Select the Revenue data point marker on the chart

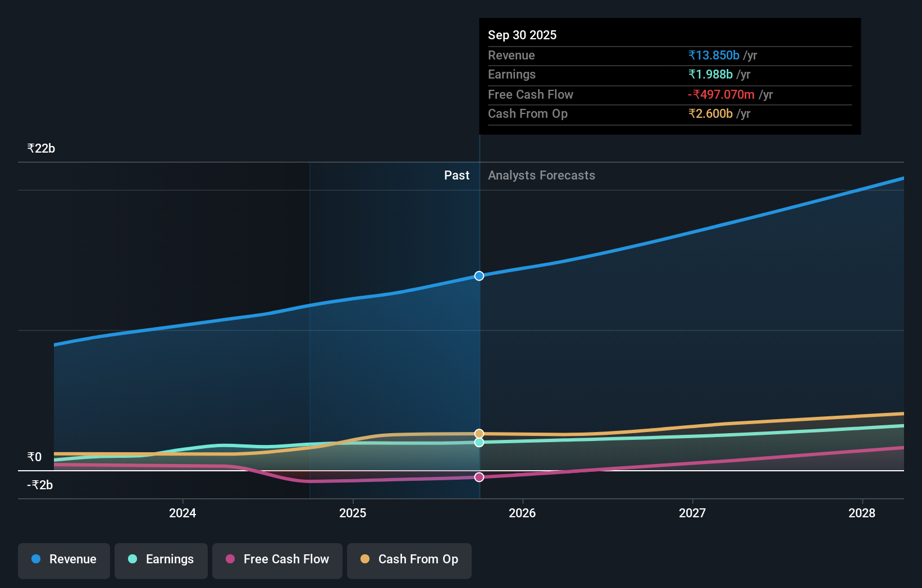[x=479, y=275]
